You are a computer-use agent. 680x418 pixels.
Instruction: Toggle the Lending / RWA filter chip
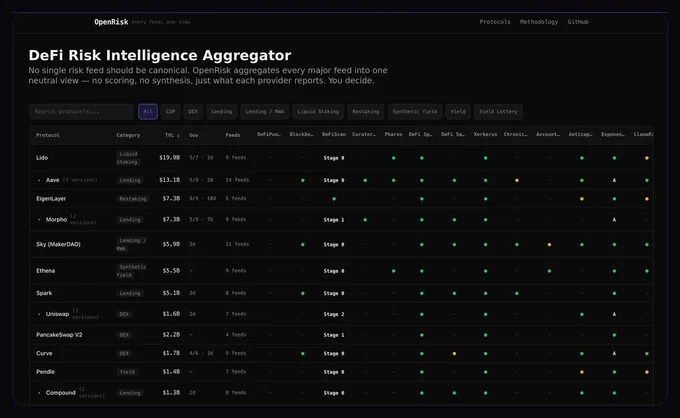click(x=265, y=111)
